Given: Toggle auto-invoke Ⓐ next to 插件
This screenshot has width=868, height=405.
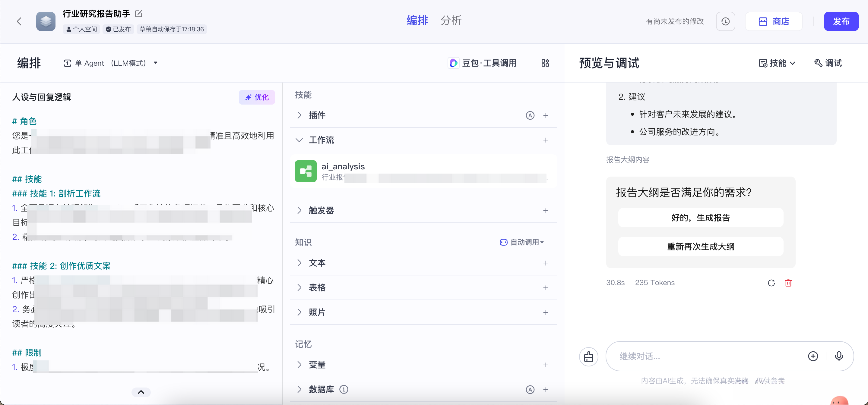Looking at the screenshot, I should click(530, 115).
